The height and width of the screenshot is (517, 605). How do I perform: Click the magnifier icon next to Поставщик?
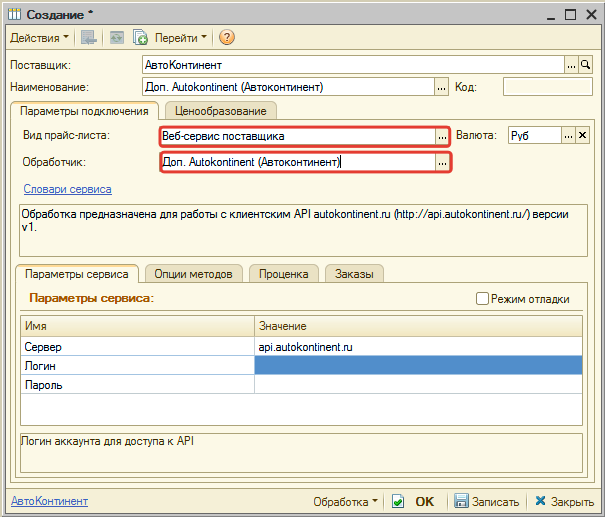pyautogui.click(x=586, y=65)
